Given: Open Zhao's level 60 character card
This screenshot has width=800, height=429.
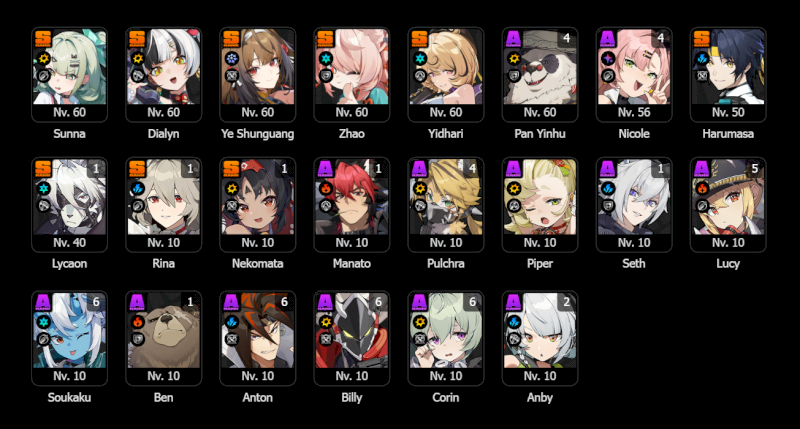Looking at the screenshot, I should 352,74.
